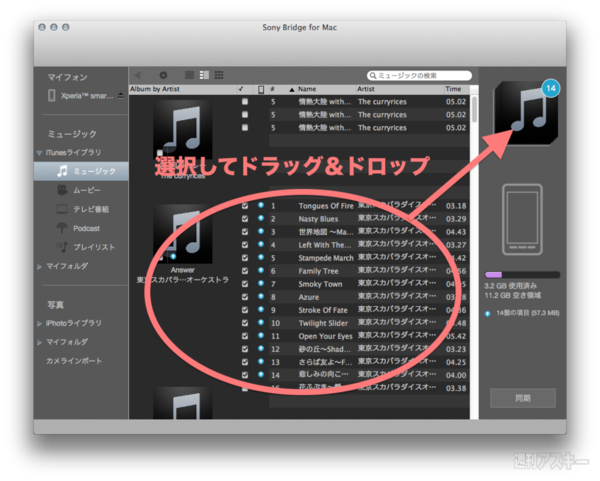The image size is (600, 481).
Task: Select the Open Your Eyes track name
Action: click(326, 336)
